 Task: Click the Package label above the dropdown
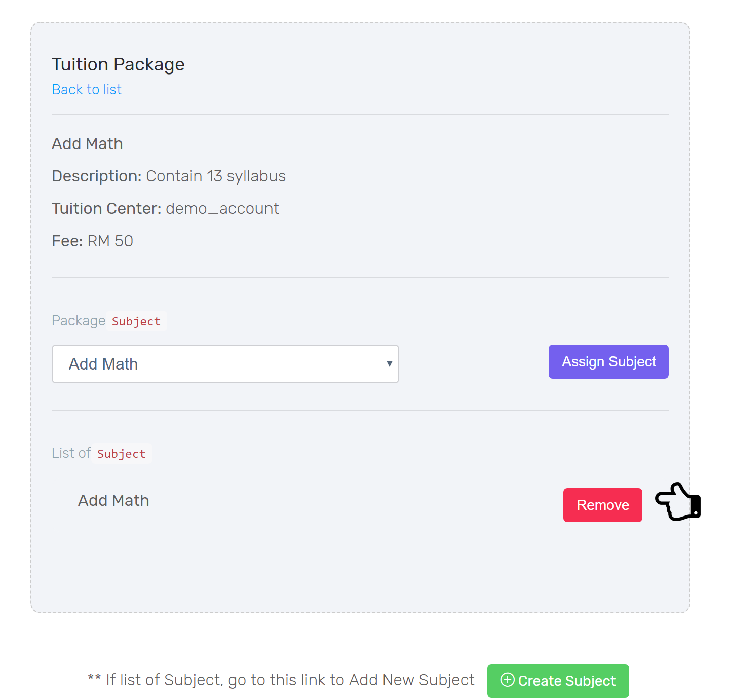point(79,321)
